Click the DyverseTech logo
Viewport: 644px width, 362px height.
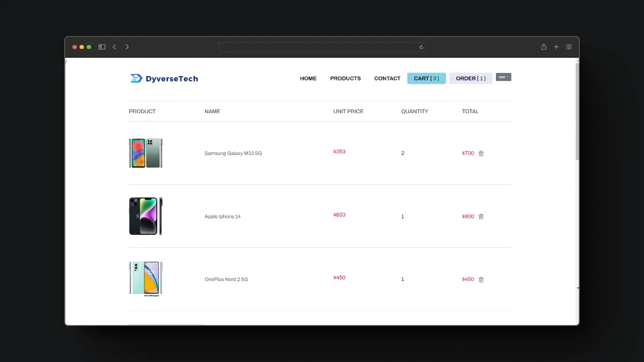(x=164, y=78)
